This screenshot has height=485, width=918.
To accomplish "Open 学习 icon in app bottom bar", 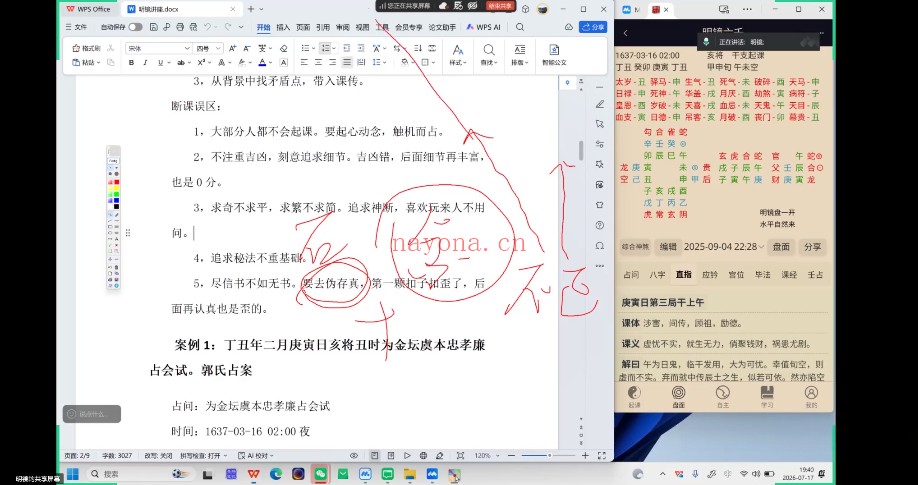I will coord(767,397).
